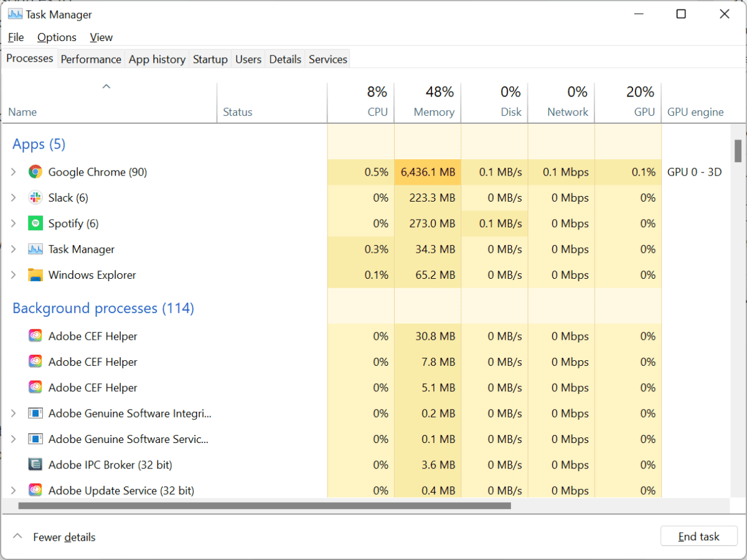The height and width of the screenshot is (560, 747).
Task: Click the icon of the 7.8 MB Adobe CEF Helper
Action: click(x=35, y=362)
